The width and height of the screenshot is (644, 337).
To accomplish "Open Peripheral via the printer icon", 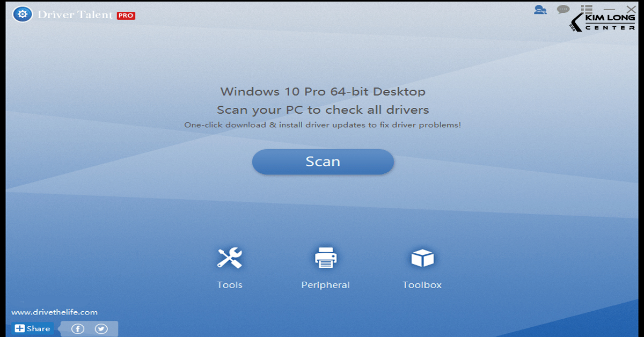I will pyautogui.click(x=325, y=257).
